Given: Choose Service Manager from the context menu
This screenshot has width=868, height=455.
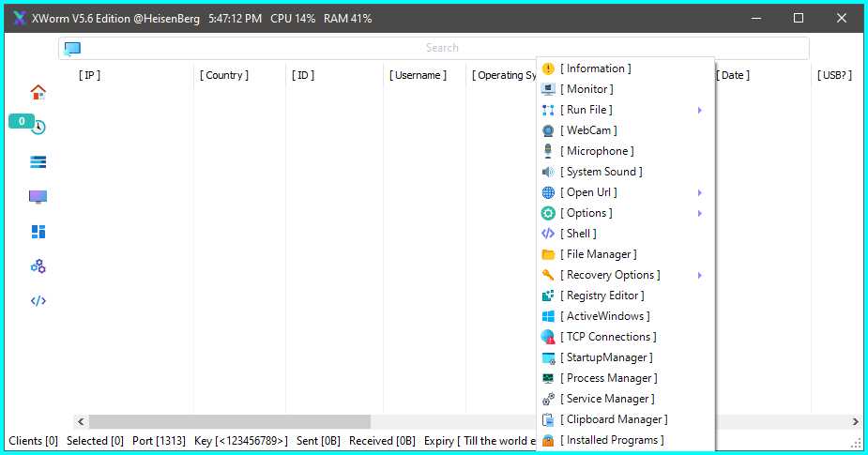Looking at the screenshot, I should click(x=626, y=399).
